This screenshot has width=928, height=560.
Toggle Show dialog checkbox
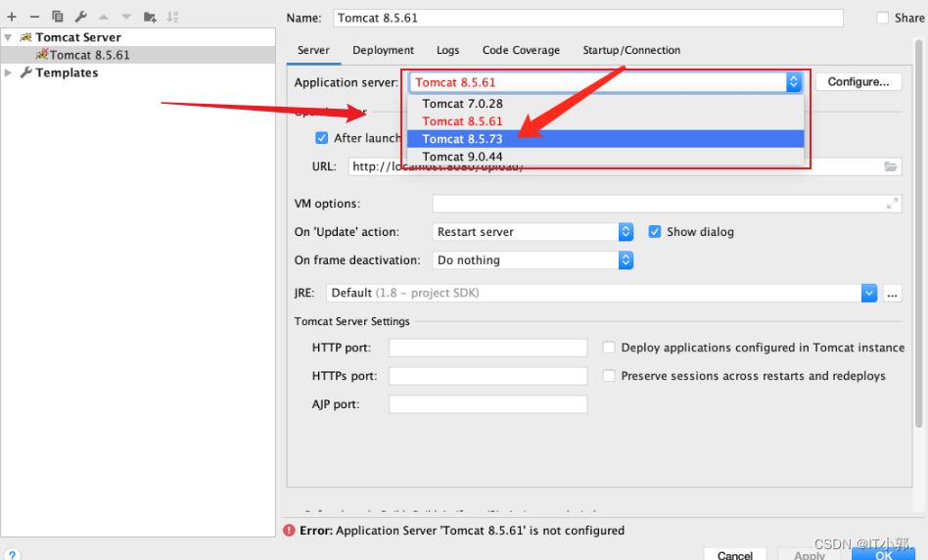(654, 231)
